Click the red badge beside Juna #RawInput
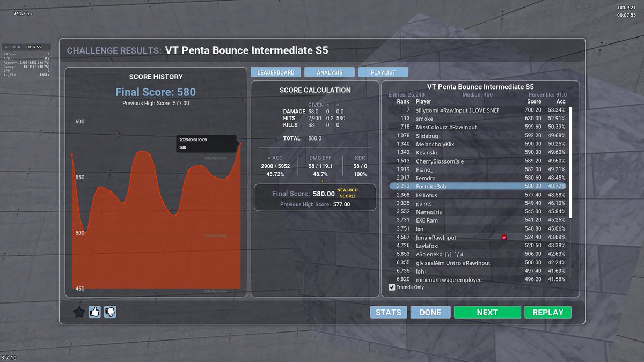The height and width of the screenshot is (362, 644). tap(504, 237)
